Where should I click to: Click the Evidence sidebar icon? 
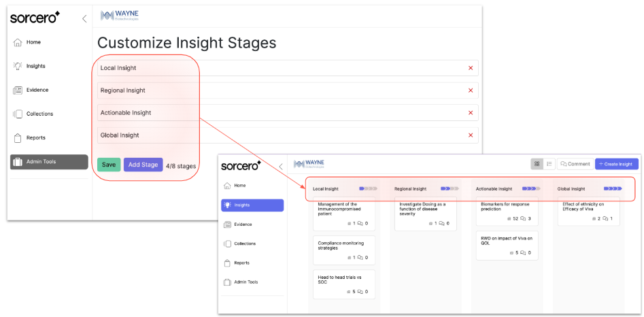[x=18, y=90]
